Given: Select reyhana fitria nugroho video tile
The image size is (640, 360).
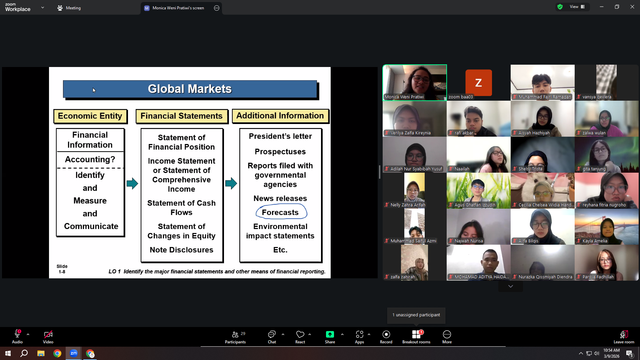Looking at the screenshot, I should (x=607, y=191).
